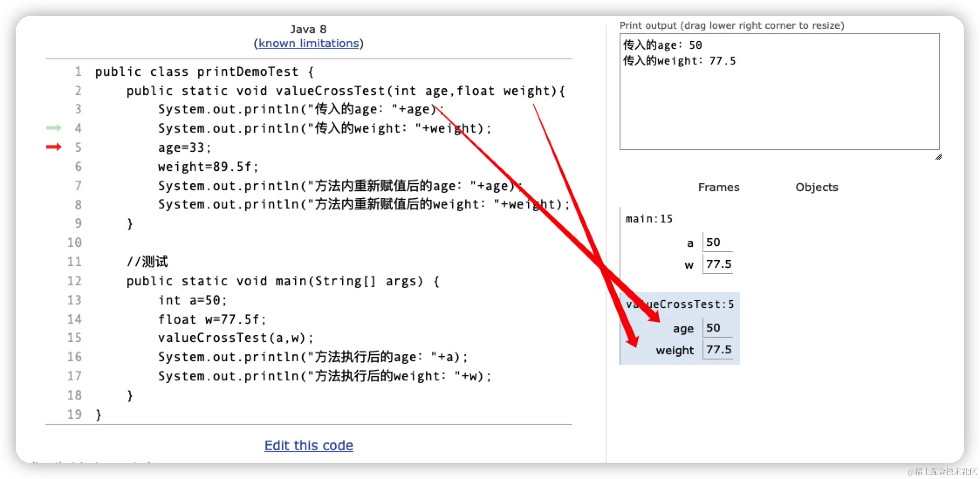
Task: Click the Frames column heading
Action: pos(719,187)
